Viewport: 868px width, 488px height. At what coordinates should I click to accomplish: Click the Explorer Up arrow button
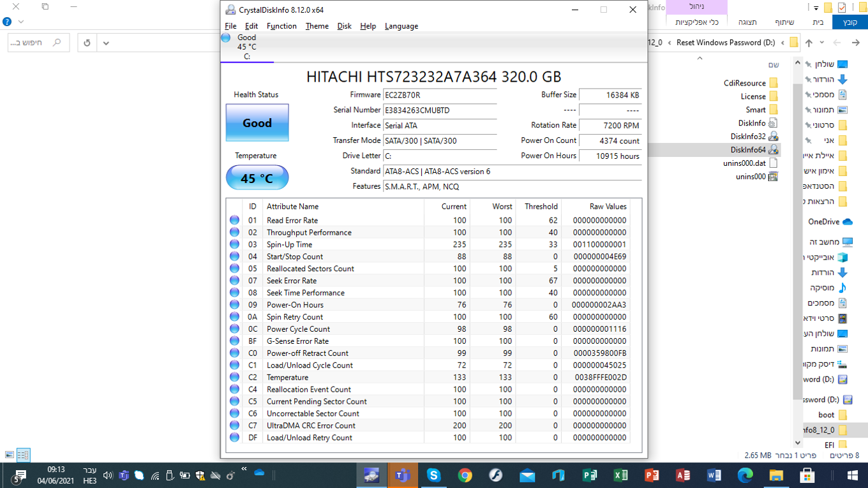click(809, 43)
